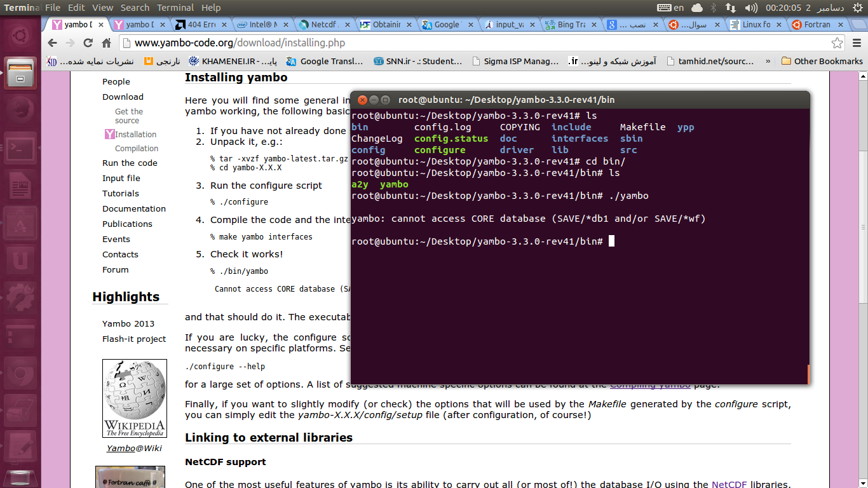868x488 pixels.
Task: Click the Bluetooth indicator icon
Action: pyautogui.click(x=713, y=8)
